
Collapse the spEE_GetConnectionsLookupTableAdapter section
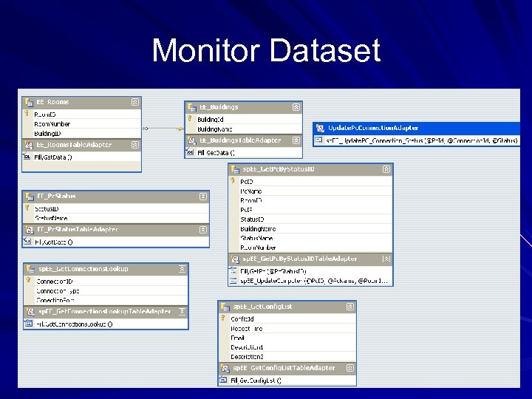point(183,311)
